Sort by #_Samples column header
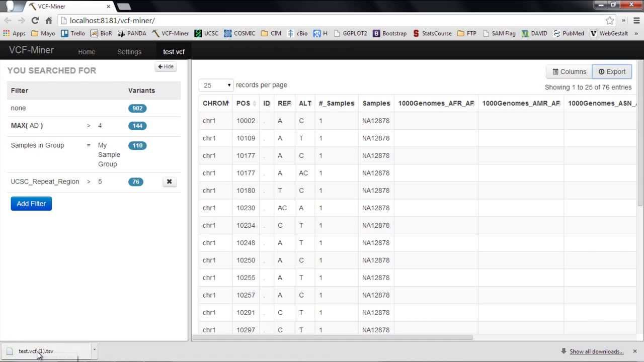 click(337, 103)
